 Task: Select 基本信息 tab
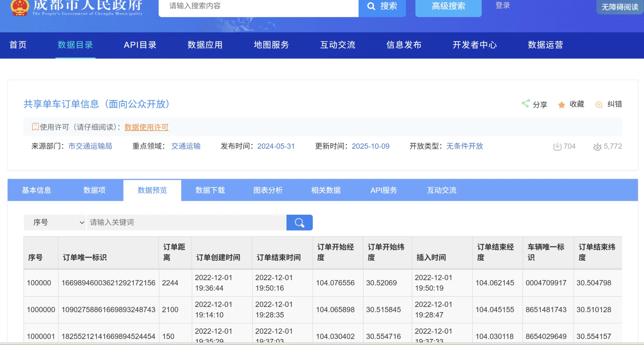tap(36, 190)
